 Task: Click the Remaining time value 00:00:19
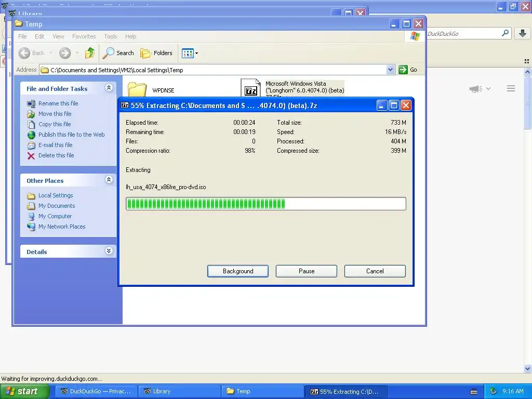pyautogui.click(x=244, y=131)
